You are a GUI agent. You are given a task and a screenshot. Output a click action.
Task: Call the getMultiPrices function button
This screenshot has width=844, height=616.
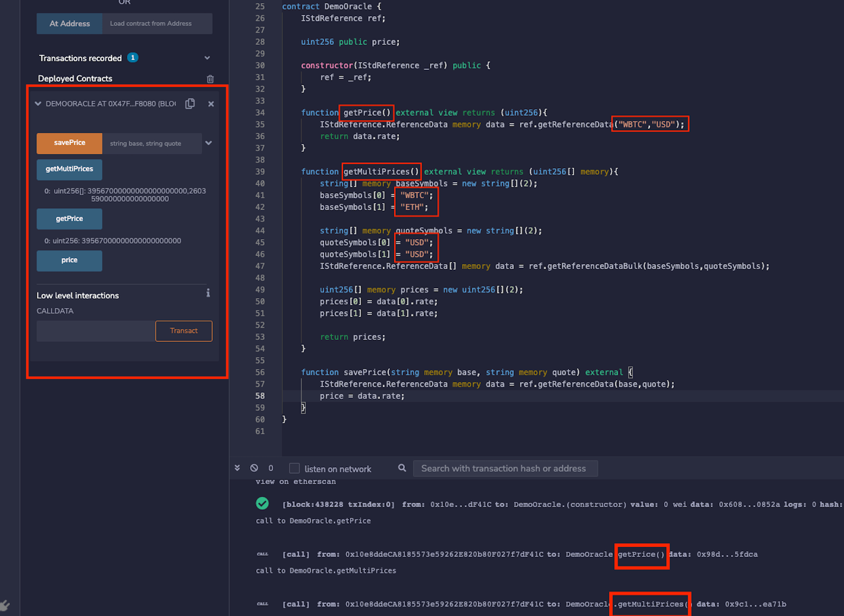[x=69, y=169]
